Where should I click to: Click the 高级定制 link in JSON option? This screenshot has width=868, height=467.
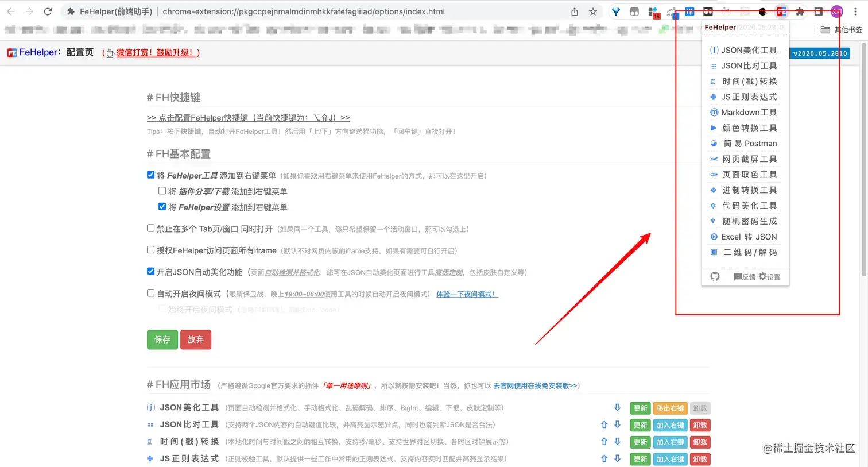pos(448,272)
